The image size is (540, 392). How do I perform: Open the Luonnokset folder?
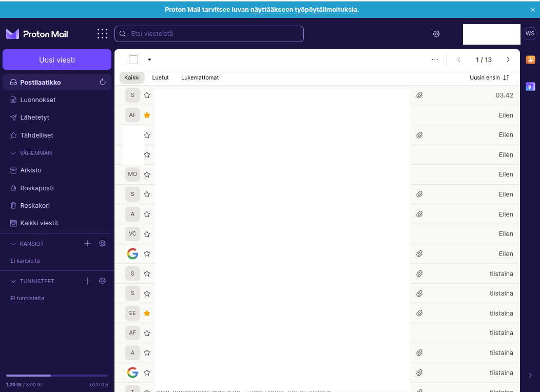pyautogui.click(x=38, y=100)
